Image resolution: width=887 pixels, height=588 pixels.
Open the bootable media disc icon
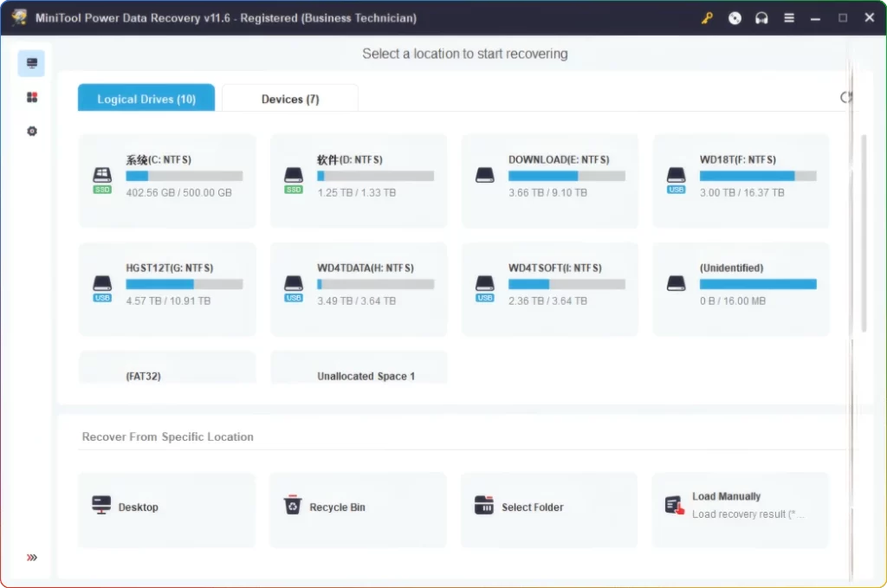[x=735, y=18]
